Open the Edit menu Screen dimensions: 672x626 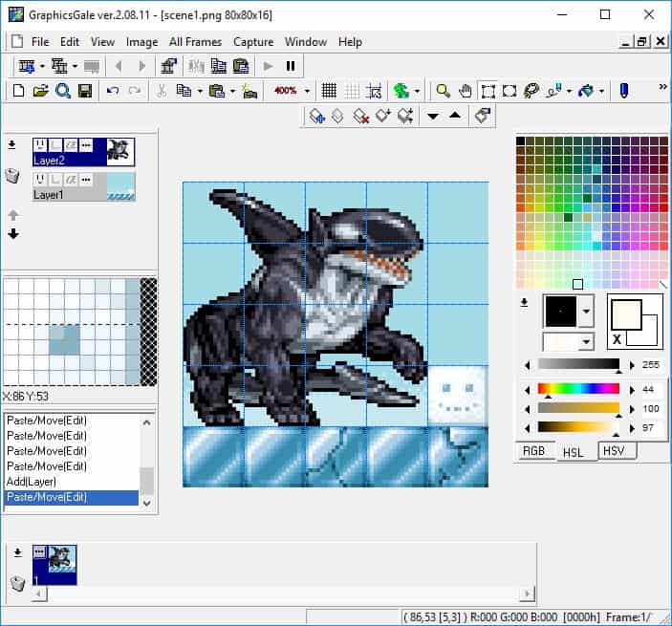(70, 42)
